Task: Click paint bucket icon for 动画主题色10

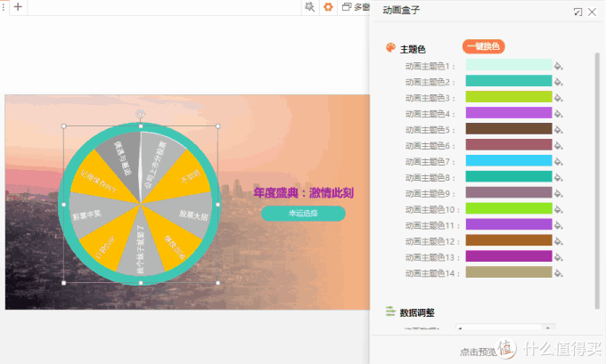Action: tap(559, 209)
